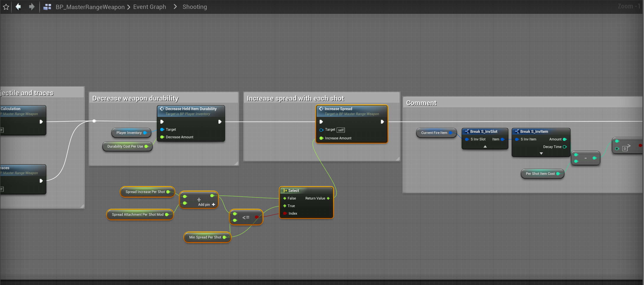
Task: Click Decay Time output pin
Action: pyautogui.click(x=565, y=147)
